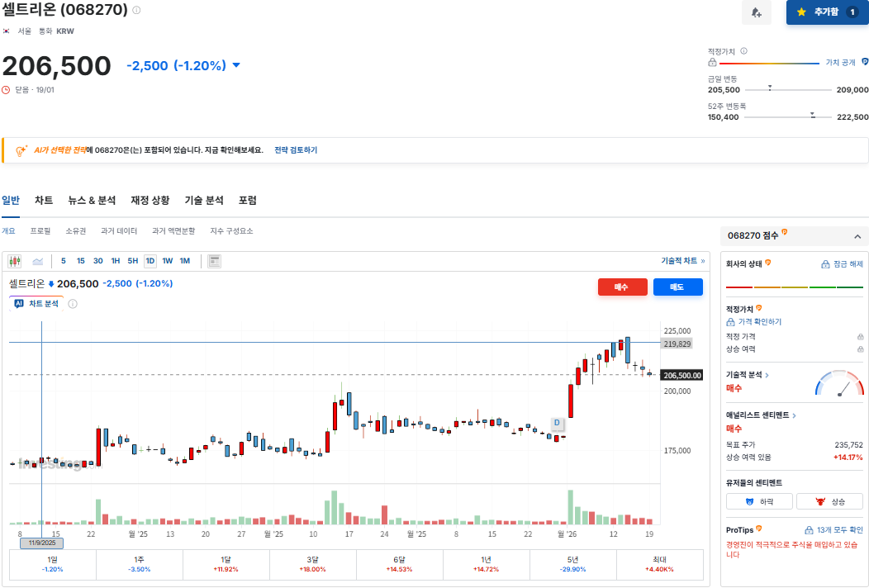
Task: Open AI 차트 분석 button
Action: [x=36, y=304]
